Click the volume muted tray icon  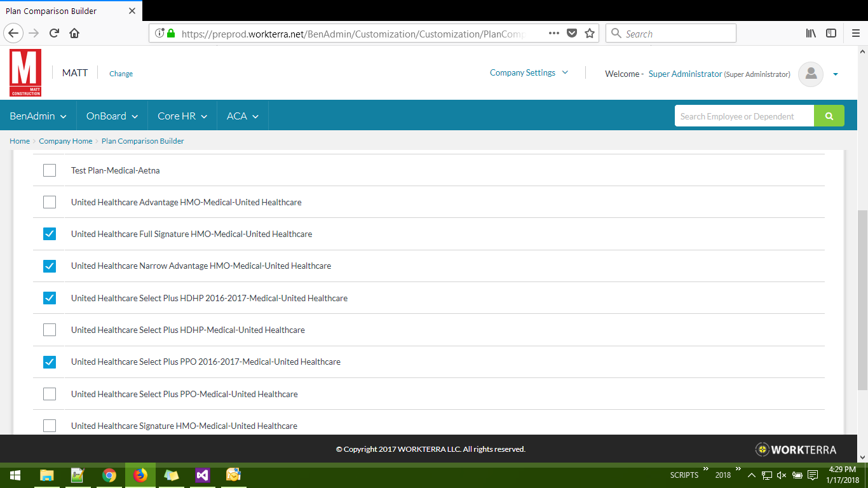coord(782,475)
